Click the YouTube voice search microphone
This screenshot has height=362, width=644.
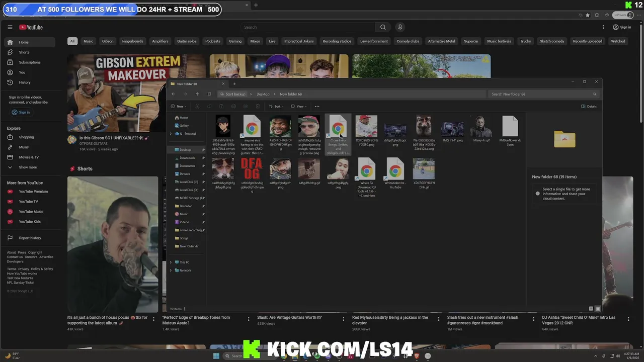pos(400,27)
